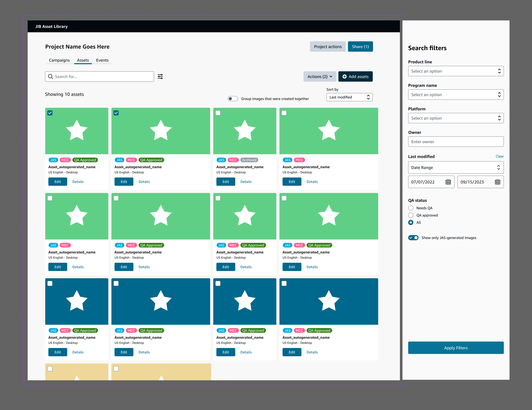Click the Search for... input field
The image size is (532, 410).
100,76
